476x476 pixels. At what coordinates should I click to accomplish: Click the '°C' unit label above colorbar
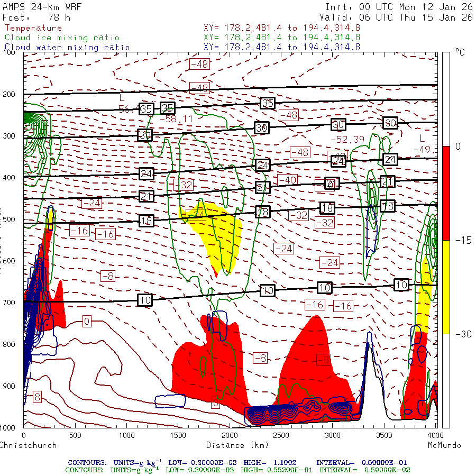click(x=460, y=52)
